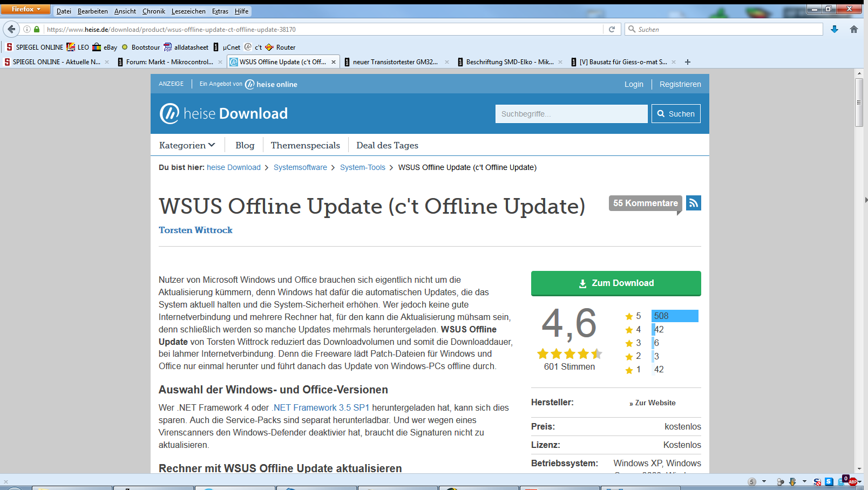Click the heise Download logo
This screenshot has width=868, height=490.
pos(223,113)
